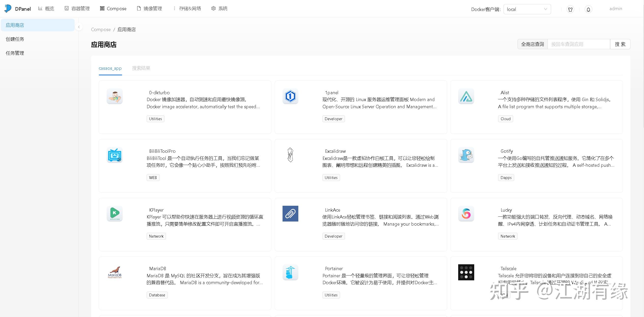Select the casaos_app tab
The image size is (644, 317).
110,68
